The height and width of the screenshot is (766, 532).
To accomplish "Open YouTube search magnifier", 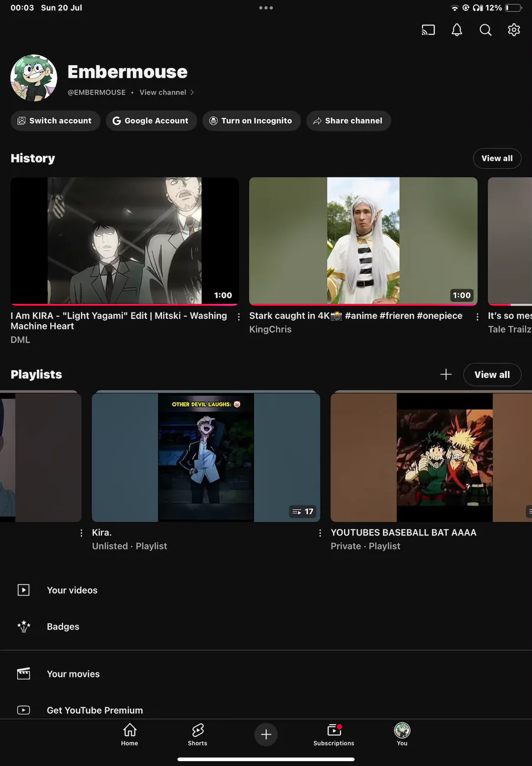I will pos(485,30).
